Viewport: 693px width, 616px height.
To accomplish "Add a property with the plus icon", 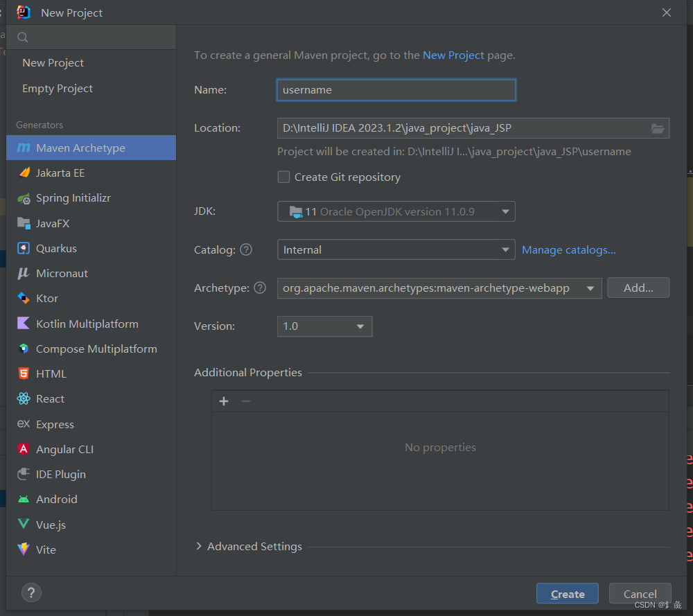I will pyautogui.click(x=224, y=401).
